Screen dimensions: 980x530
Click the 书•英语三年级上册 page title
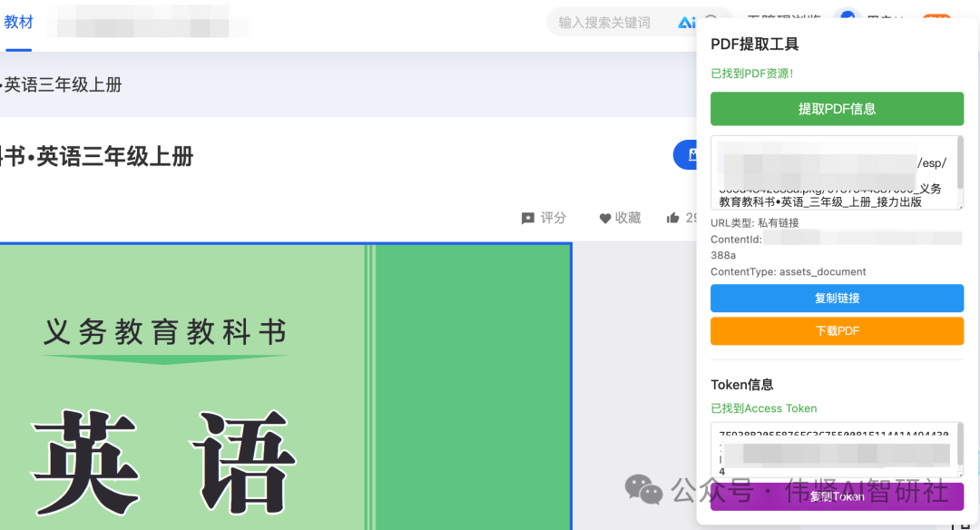tap(97, 156)
